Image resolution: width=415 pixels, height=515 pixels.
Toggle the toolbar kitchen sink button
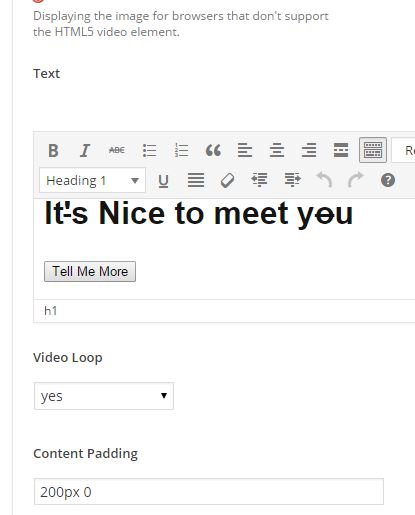(x=373, y=150)
